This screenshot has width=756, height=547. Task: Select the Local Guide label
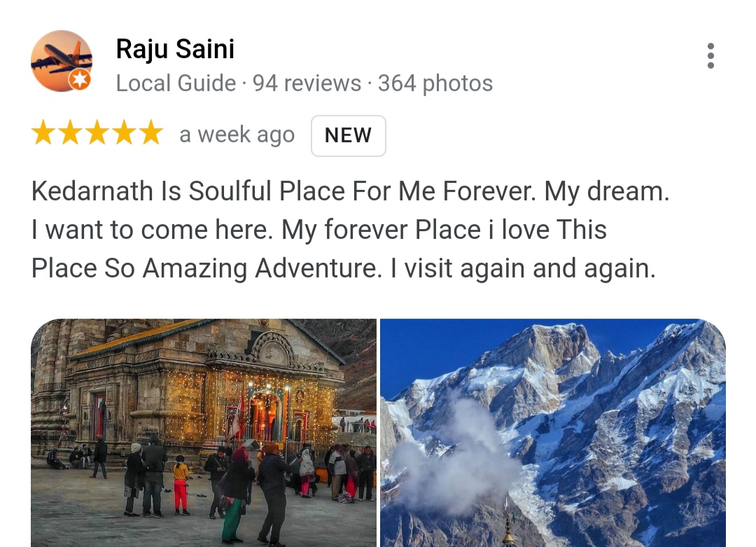point(176,83)
